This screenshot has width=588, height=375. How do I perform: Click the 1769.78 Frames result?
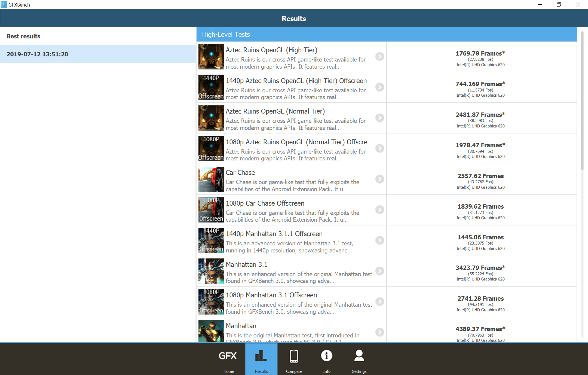pos(480,53)
